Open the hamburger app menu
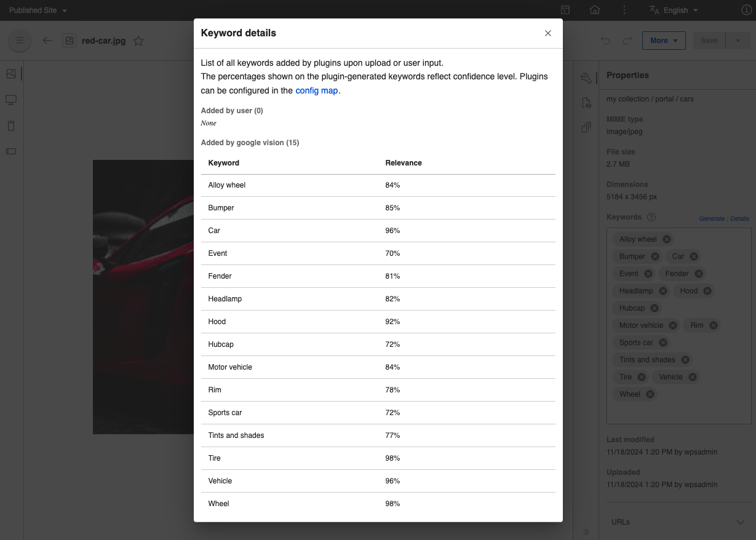 pyautogui.click(x=19, y=41)
